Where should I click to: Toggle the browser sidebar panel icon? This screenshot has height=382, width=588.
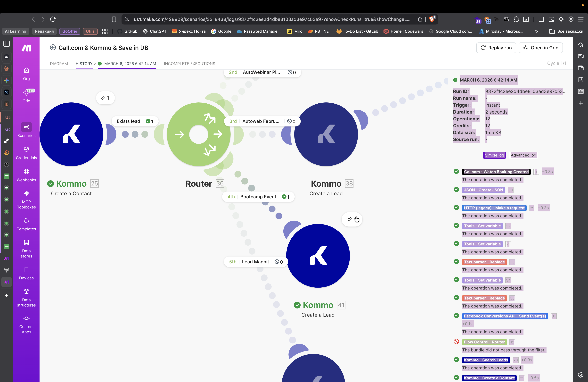[541, 19]
